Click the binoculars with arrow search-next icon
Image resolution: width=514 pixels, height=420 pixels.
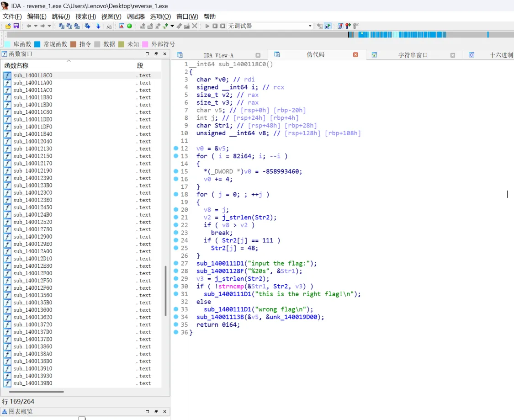click(x=87, y=26)
